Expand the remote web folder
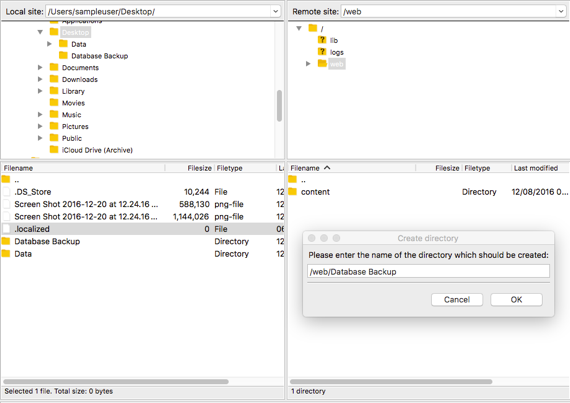Viewport: 570px width, 403px height. [308, 64]
